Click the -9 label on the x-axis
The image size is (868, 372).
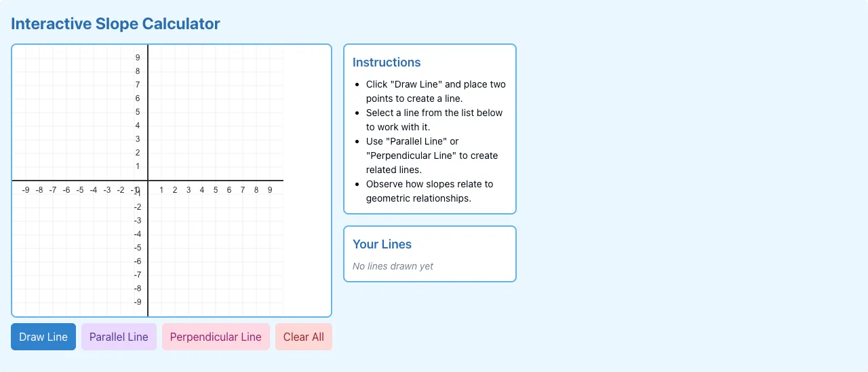coord(26,190)
